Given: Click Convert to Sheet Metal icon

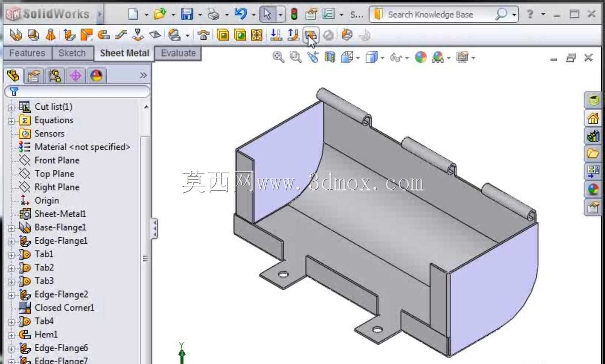Looking at the screenshot, I should point(33,35).
